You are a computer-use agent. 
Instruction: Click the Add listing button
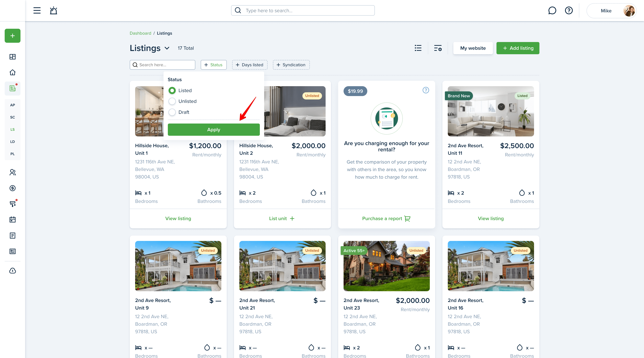518,48
